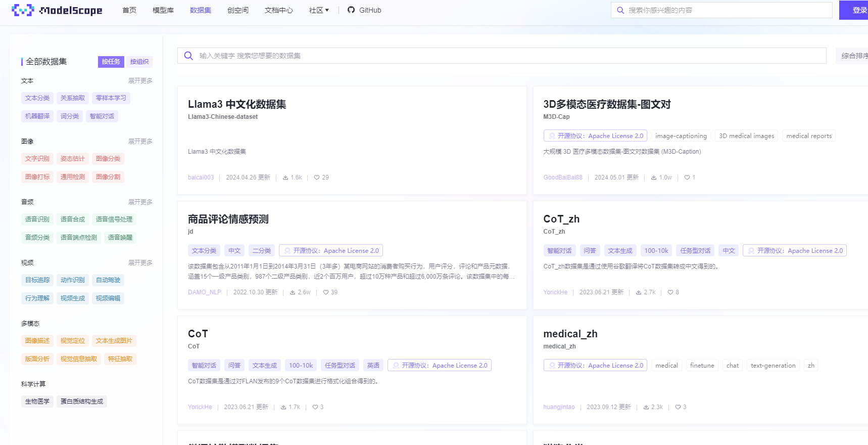The image size is (868, 445).
Task: Open the medical_zh dataset title
Action: point(570,334)
